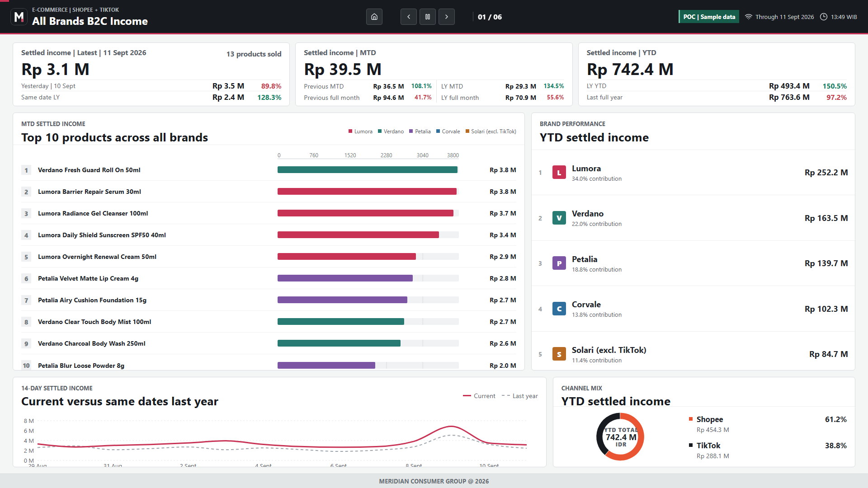The image size is (868, 488).
Task: Click Lumora Barrier Repair Serum 30ml row
Action: [269, 192]
